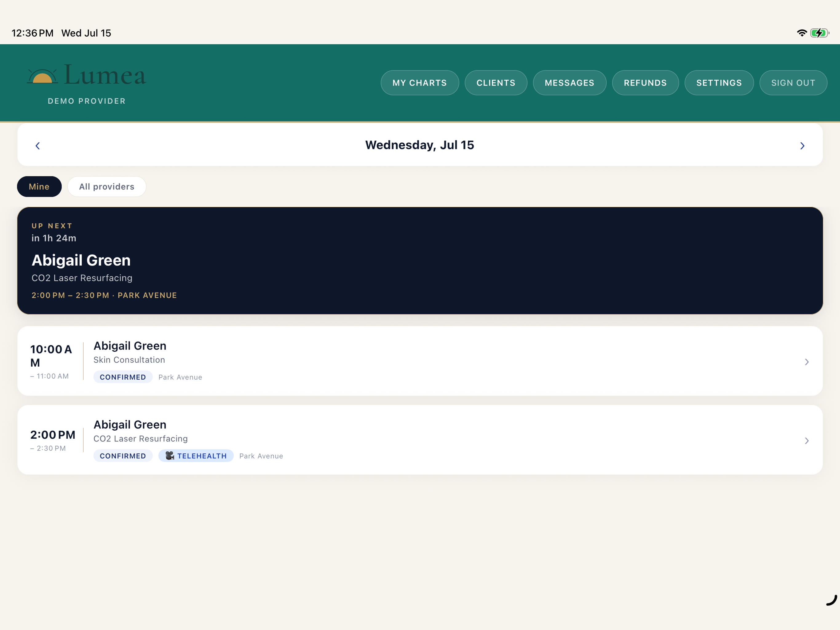The image size is (840, 630).
Task: Click the '– 2:30 PM' end time
Action: click(48, 449)
